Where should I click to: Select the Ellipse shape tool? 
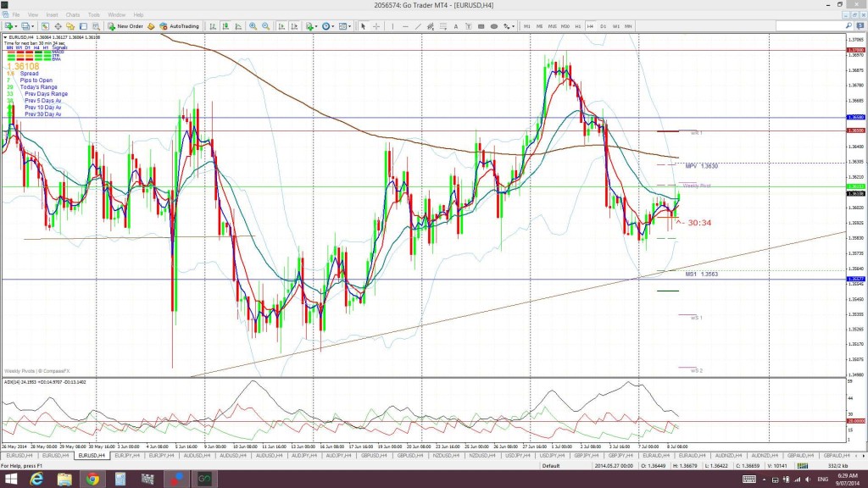(x=494, y=26)
